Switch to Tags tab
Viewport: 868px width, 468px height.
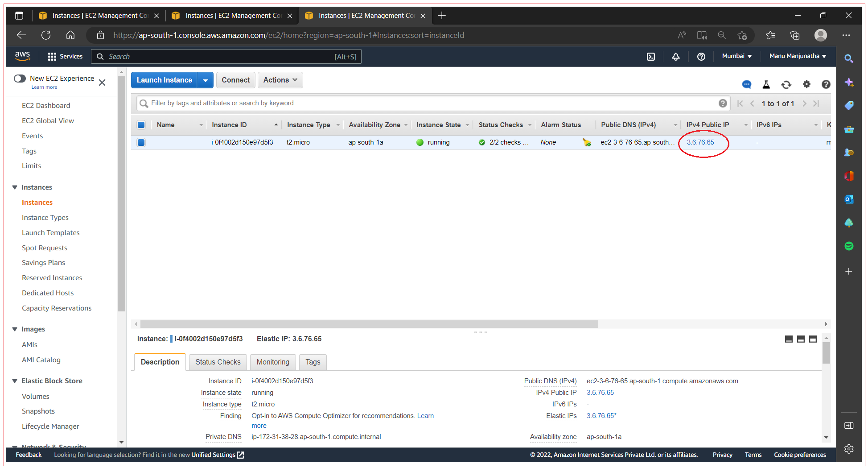point(313,362)
